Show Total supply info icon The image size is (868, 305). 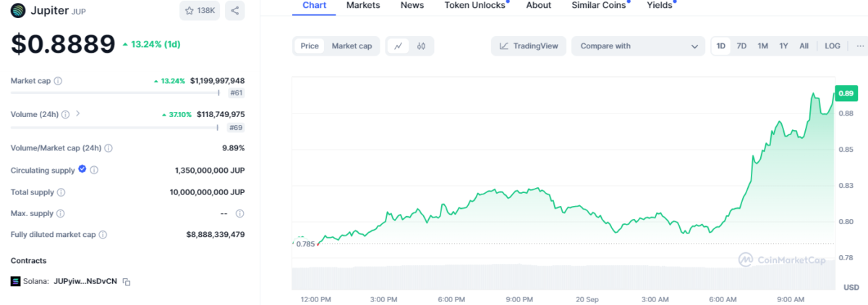click(x=61, y=192)
